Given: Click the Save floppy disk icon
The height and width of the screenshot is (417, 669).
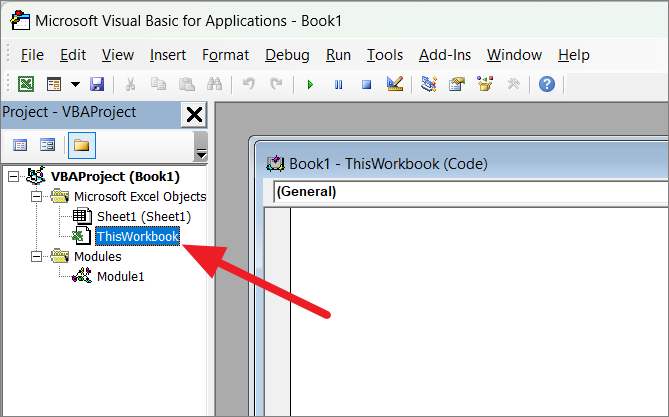Looking at the screenshot, I should [x=97, y=84].
